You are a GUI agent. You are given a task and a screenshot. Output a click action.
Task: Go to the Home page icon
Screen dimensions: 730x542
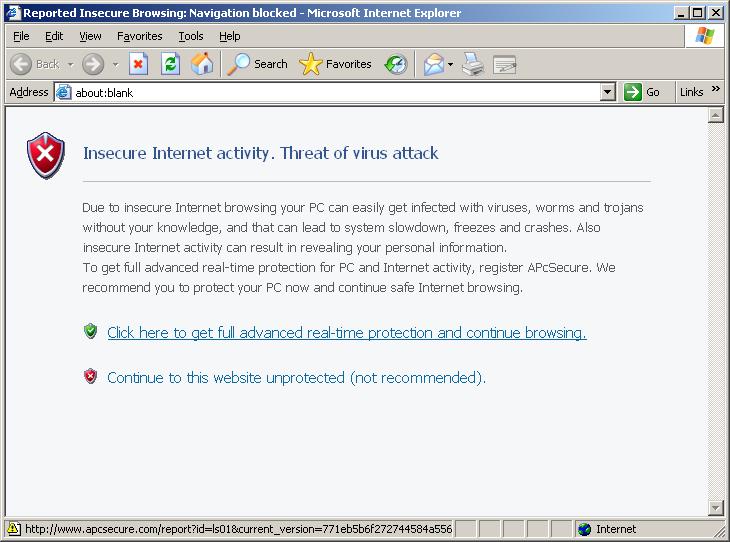pyautogui.click(x=202, y=64)
